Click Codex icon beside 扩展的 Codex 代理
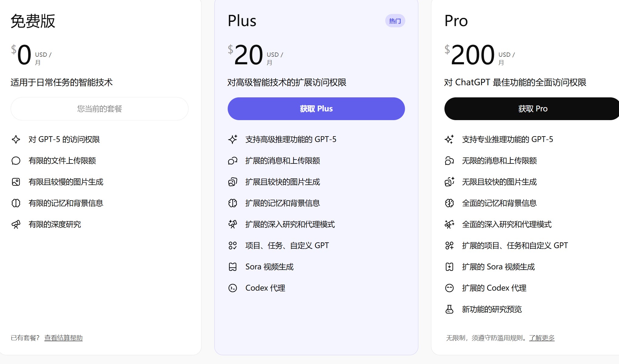Viewport: 619px width, 364px height. click(x=449, y=288)
